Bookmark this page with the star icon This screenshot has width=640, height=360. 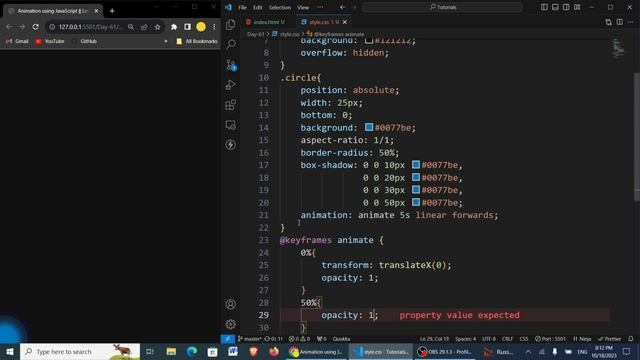(158, 27)
